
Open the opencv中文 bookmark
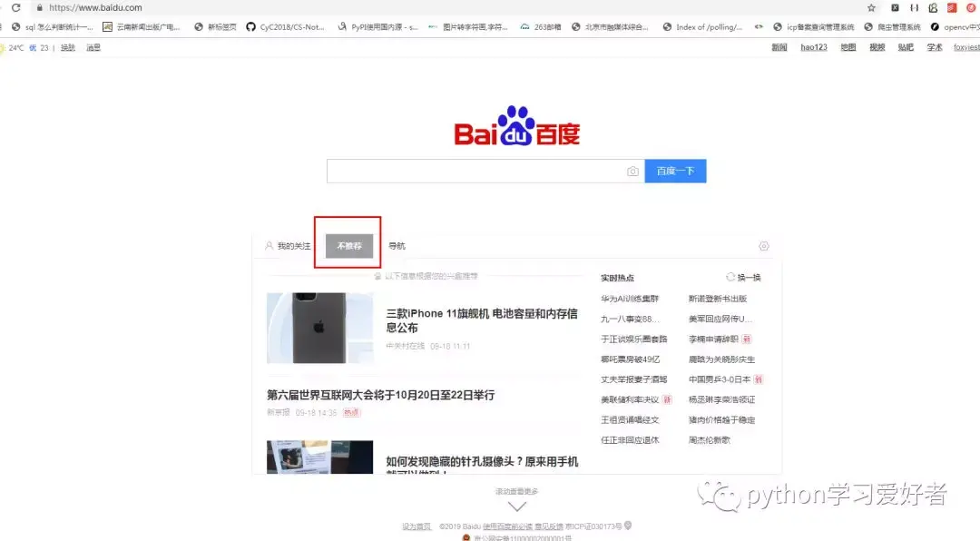(955, 27)
